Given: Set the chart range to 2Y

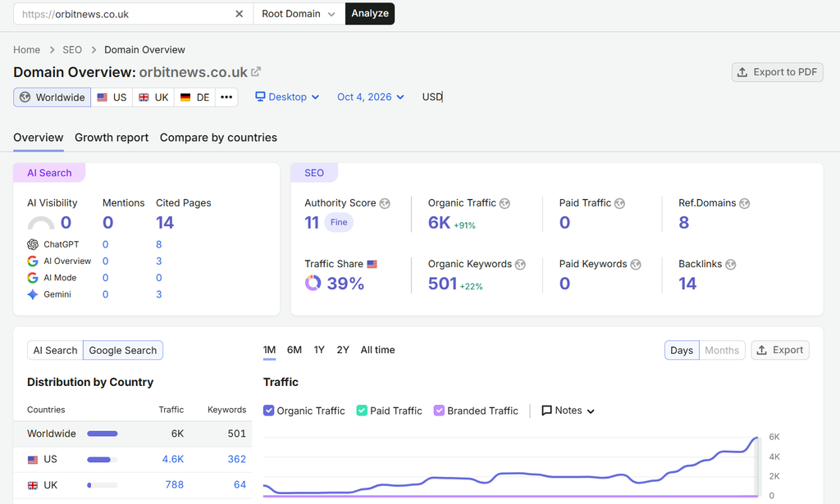Looking at the screenshot, I should 343,350.
